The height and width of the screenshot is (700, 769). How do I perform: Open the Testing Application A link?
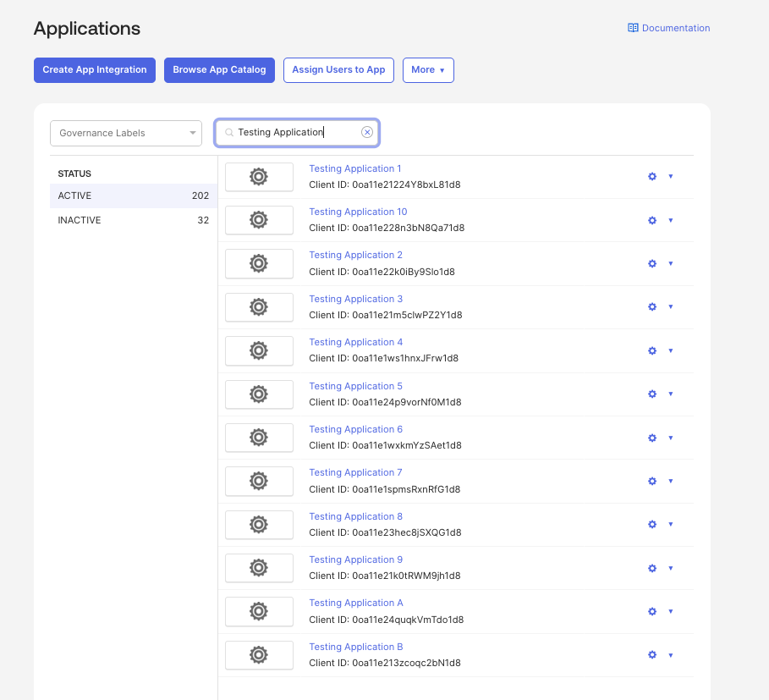point(356,604)
